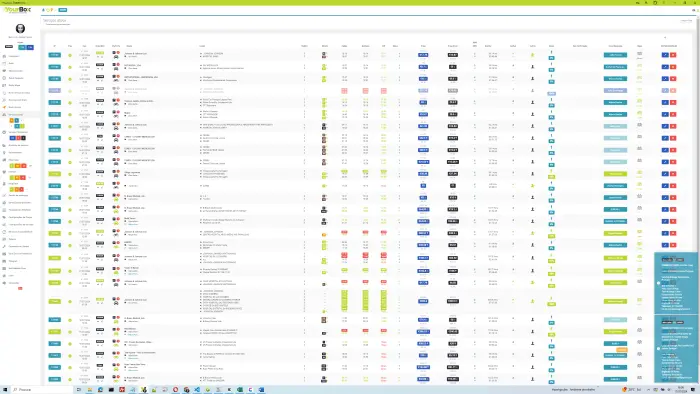
Task: Click the green status dot in first row
Action: [x=70, y=55]
